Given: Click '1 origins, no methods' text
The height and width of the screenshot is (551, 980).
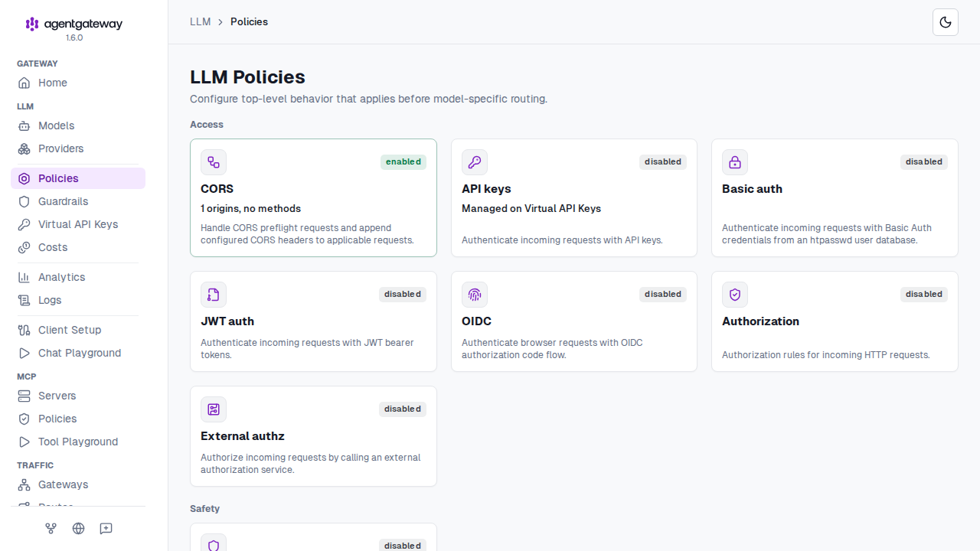Looking at the screenshot, I should pyautogui.click(x=251, y=209).
